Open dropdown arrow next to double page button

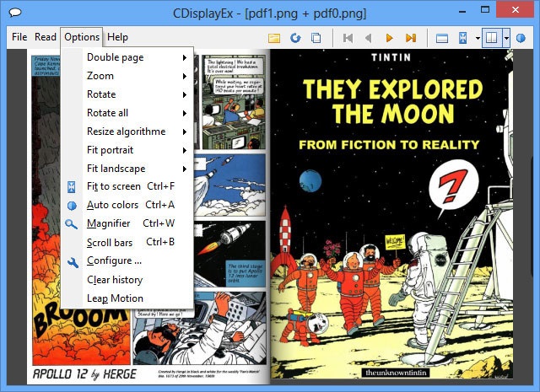pyautogui.click(x=506, y=38)
